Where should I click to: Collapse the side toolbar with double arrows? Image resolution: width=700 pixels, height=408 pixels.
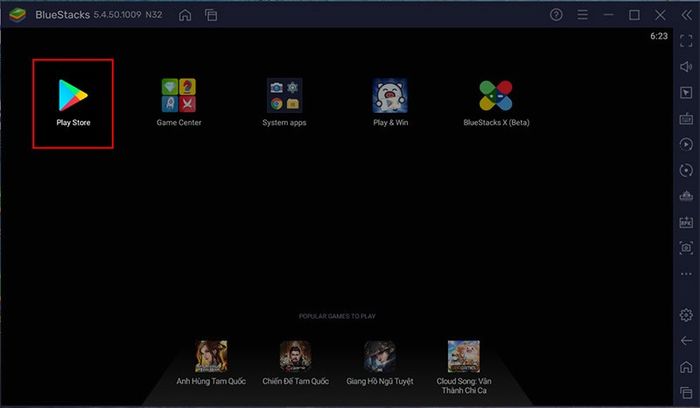686,15
